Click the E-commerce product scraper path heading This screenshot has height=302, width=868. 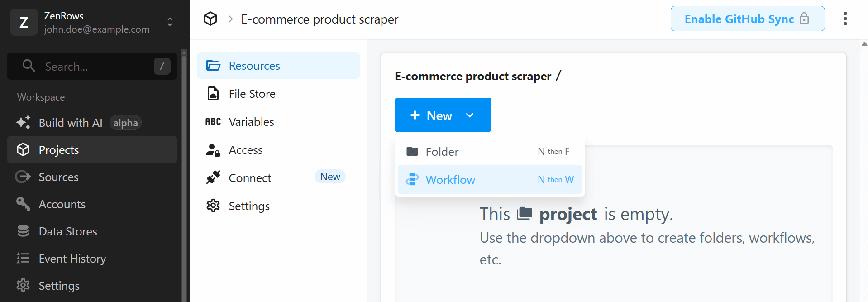pyautogui.click(x=473, y=76)
